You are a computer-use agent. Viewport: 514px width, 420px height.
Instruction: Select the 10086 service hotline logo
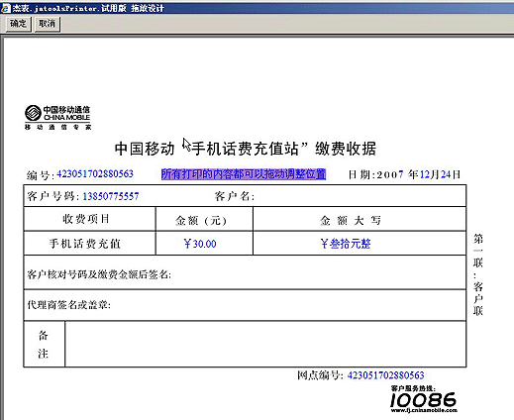coord(424,399)
